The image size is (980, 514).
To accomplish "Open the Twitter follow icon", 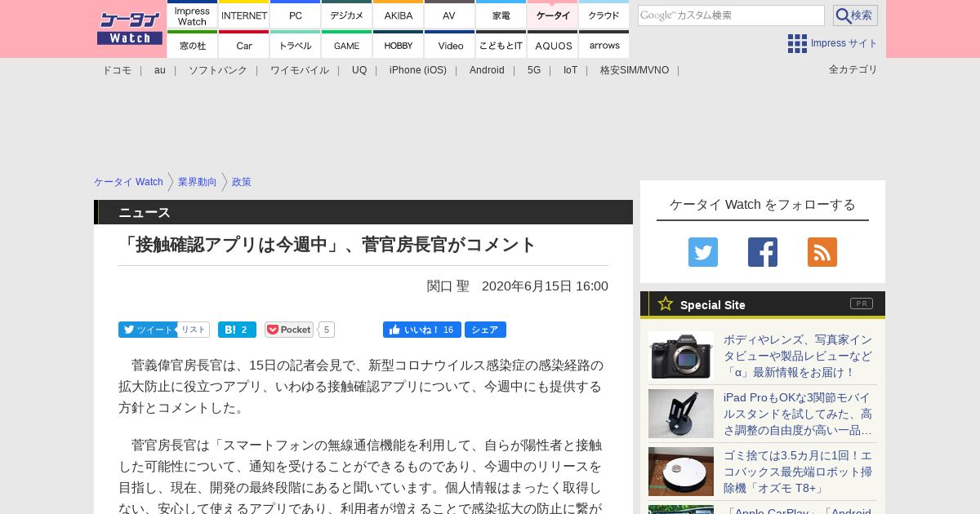I will click(x=703, y=252).
